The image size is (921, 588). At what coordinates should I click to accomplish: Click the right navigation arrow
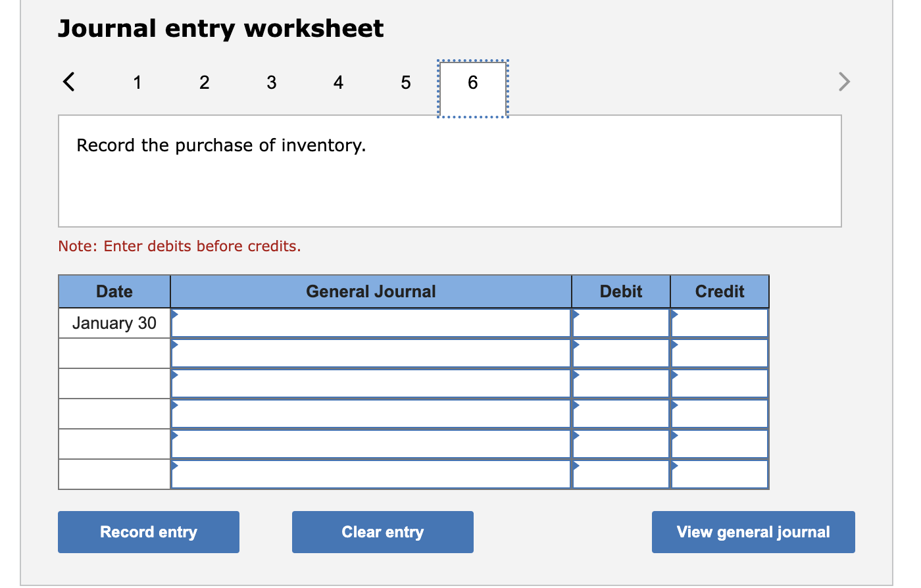[x=844, y=82]
